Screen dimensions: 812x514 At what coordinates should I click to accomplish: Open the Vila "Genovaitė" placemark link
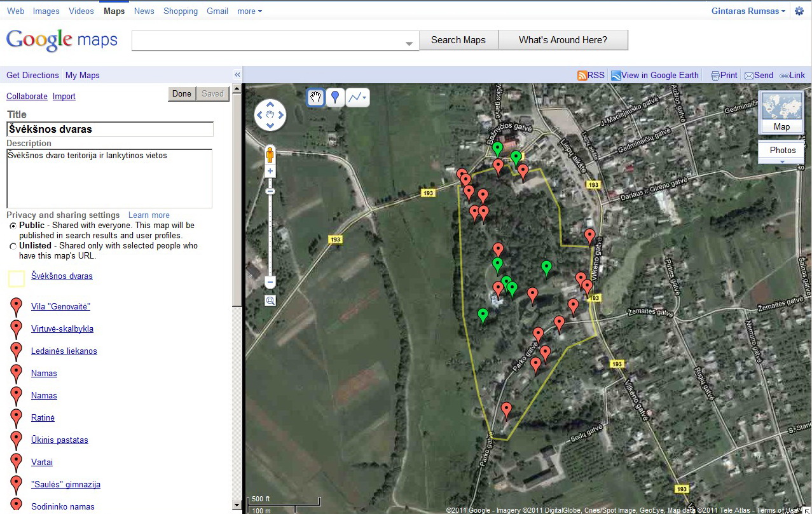(60, 306)
